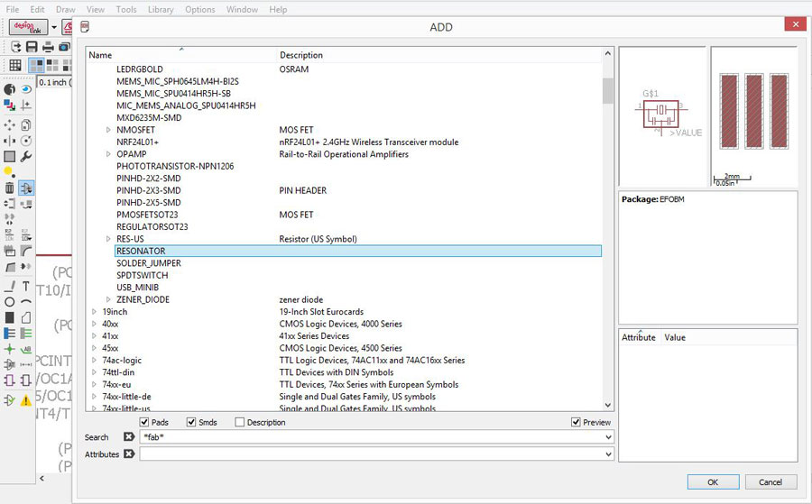Open the File menu
Viewport: 812px width, 504px height.
point(13,9)
